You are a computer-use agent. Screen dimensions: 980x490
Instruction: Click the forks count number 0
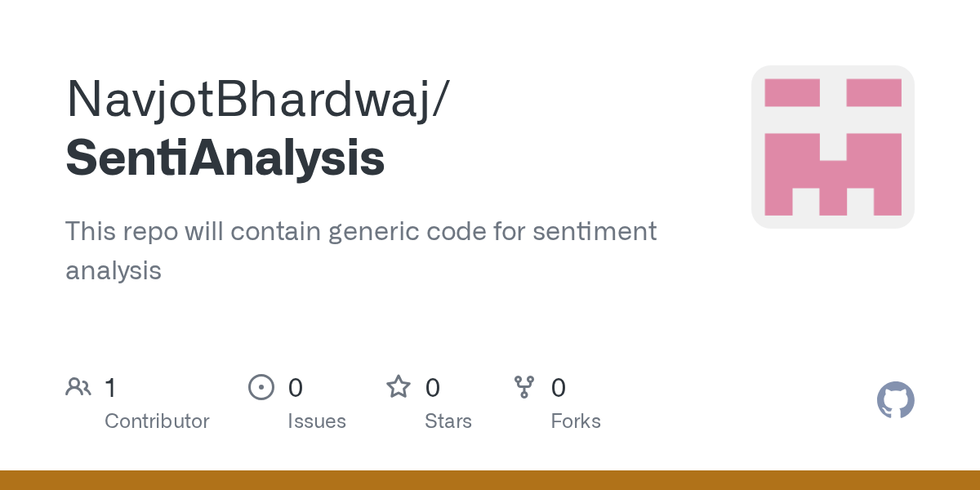coord(559,387)
